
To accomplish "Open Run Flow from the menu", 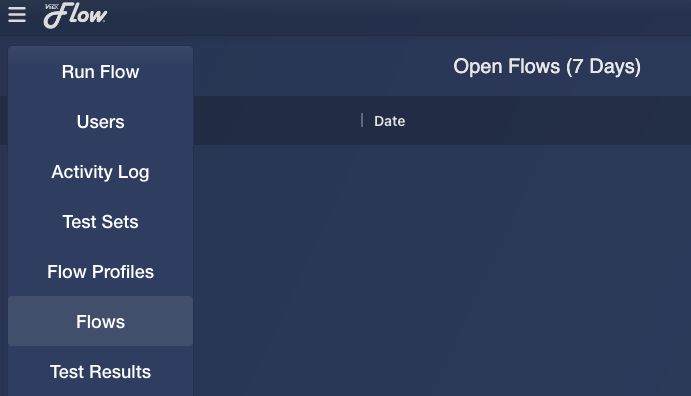I will pos(100,72).
